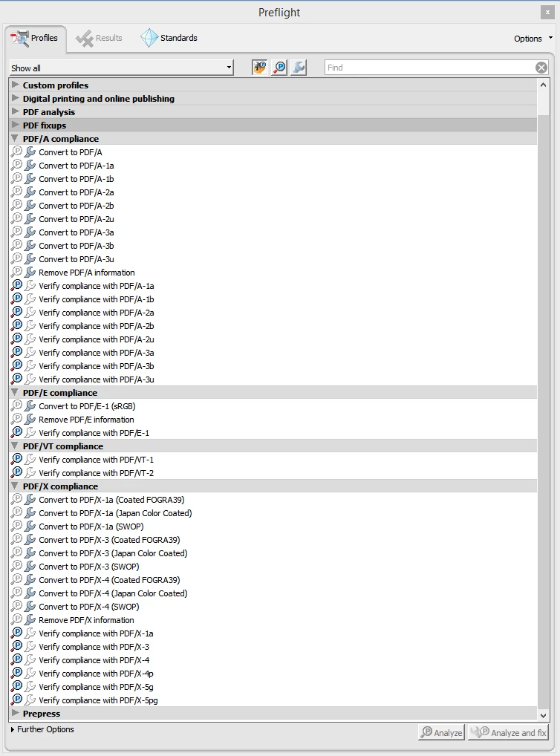Click the Analyze and fix button
The image size is (560, 756).
click(508, 732)
